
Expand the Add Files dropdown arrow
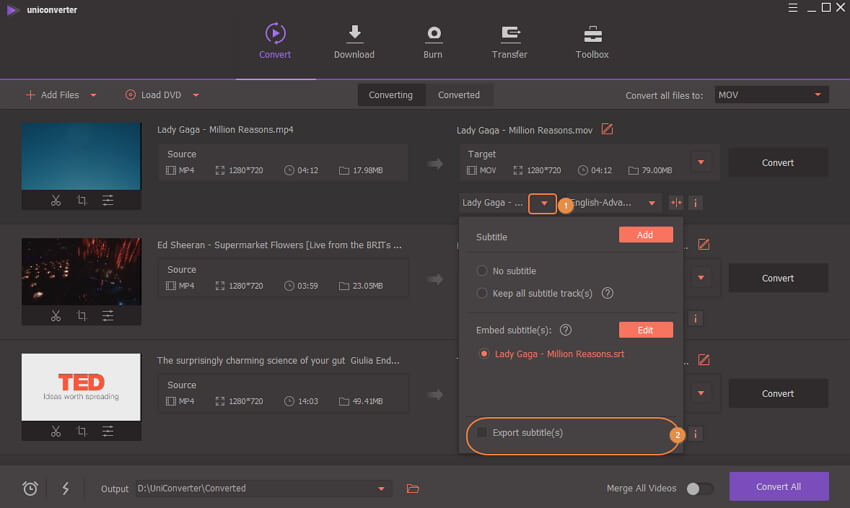coord(93,95)
